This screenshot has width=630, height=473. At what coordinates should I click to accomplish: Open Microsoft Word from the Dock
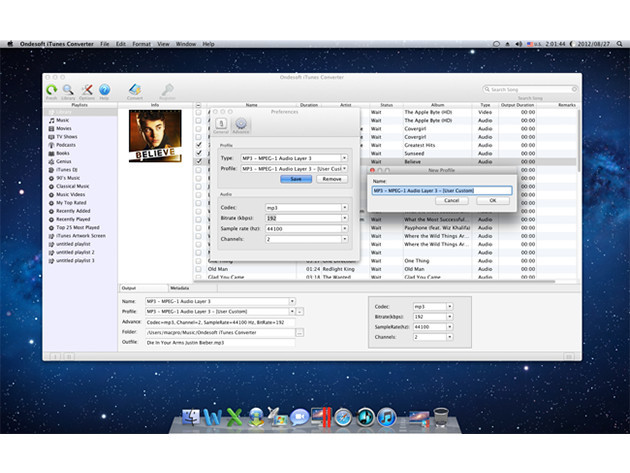212,417
